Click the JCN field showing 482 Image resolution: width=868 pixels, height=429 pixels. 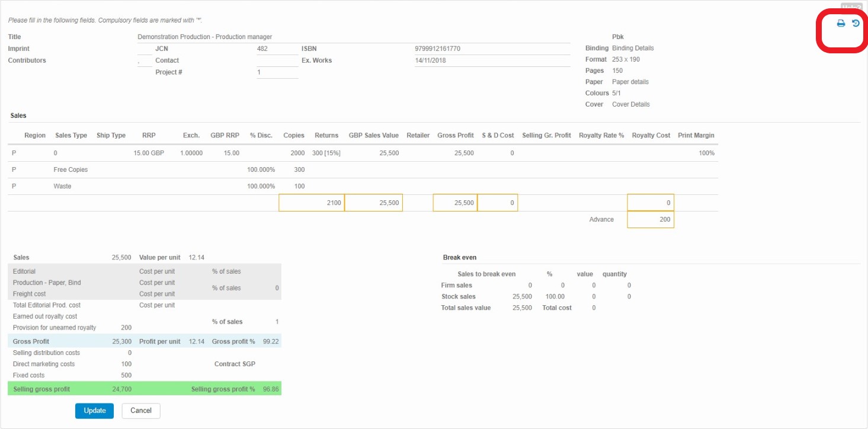pyautogui.click(x=276, y=49)
